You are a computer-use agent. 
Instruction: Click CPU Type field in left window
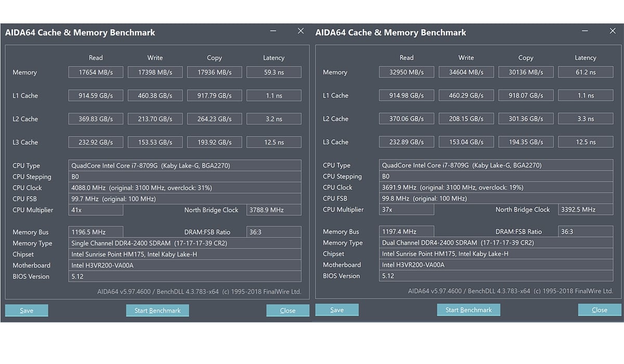(x=185, y=166)
